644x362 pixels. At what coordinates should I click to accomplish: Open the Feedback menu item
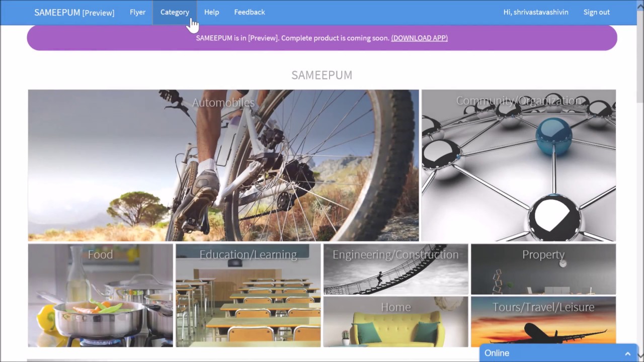(250, 12)
